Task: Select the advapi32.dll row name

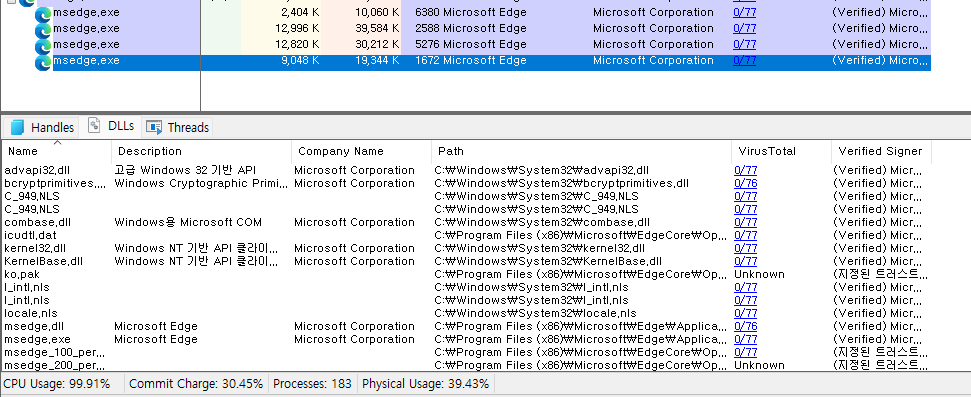Action: coord(37,170)
